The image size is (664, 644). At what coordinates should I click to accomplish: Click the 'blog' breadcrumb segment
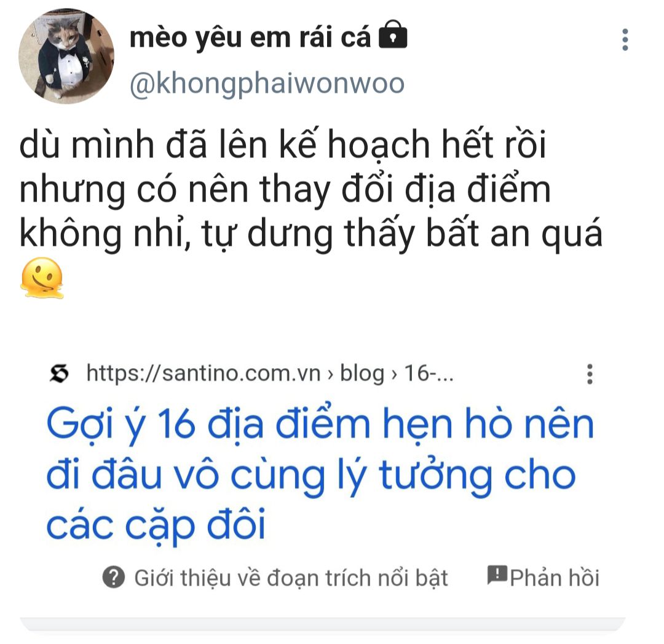coord(362,374)
